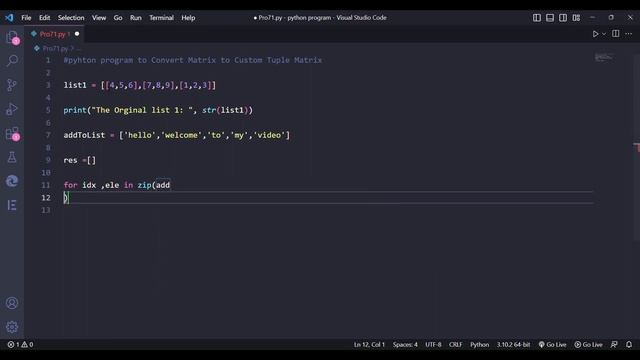Open the Help menu
Image resolution: width=640 pixels, height=360 pixels.
[x=188, y=18]
